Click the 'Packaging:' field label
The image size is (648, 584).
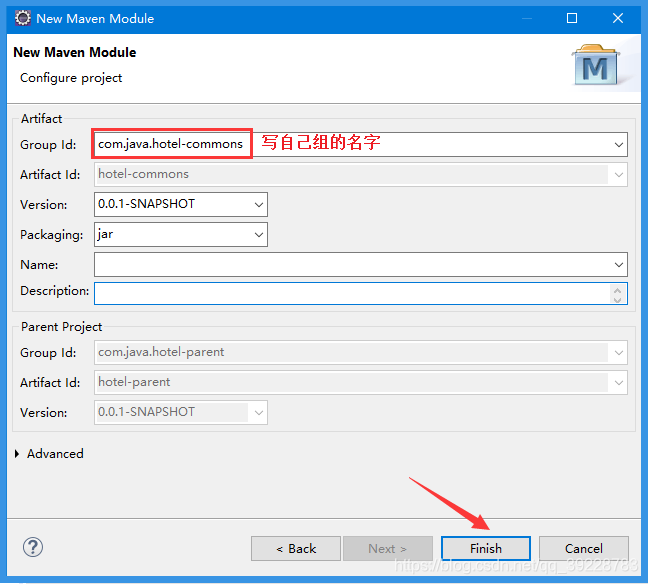(51, 235)
